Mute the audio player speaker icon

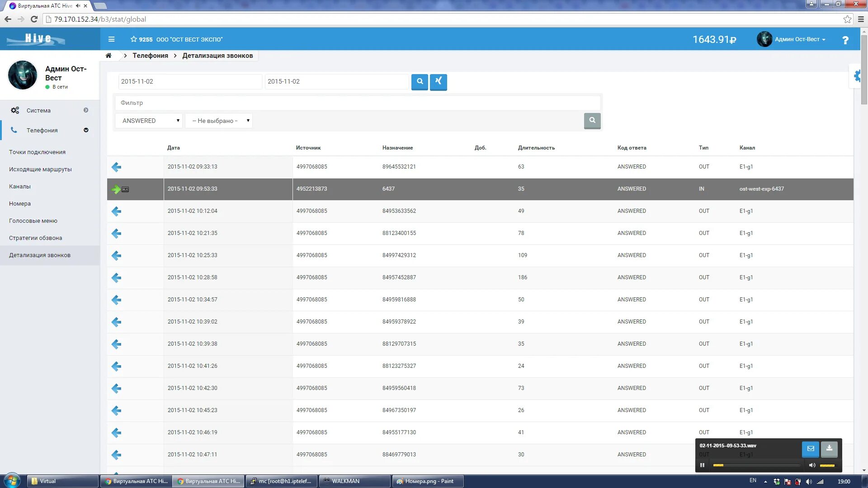812,465
